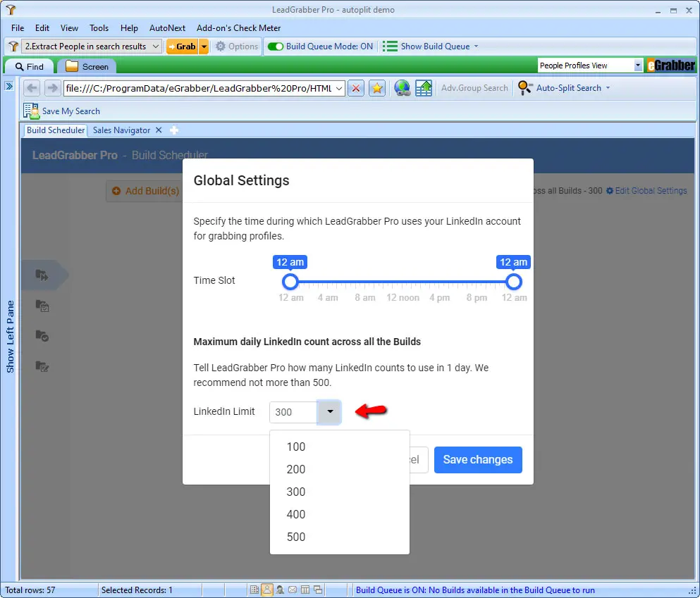The width and height of the screenshot is (700, 598).
Task: Switch to the Find tab
Action: [x=30, y=66]
